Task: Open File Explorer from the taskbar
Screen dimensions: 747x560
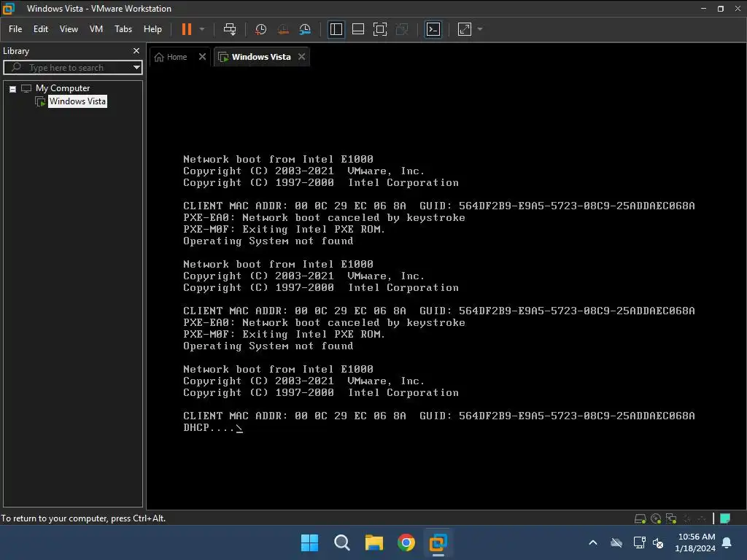Action: click(374, 542)
